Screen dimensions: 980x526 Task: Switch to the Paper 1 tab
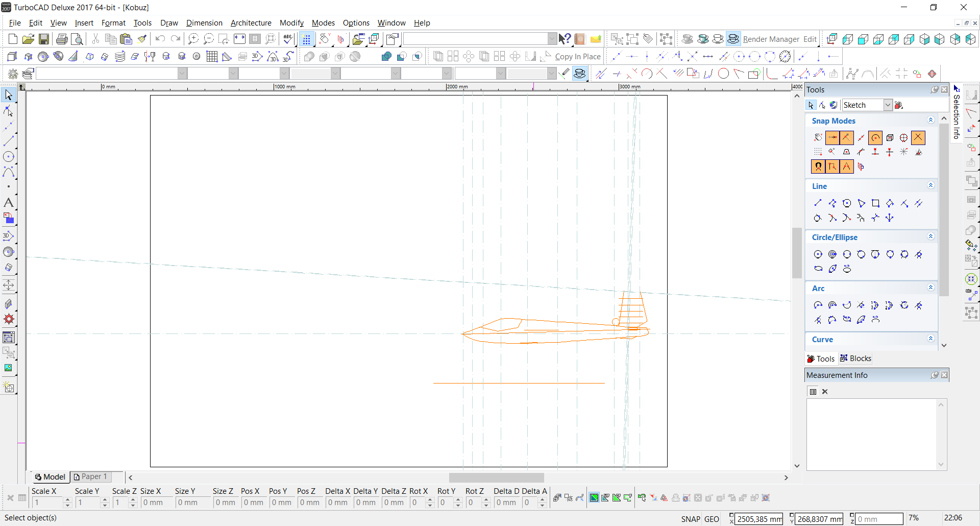tap(91, 476)
